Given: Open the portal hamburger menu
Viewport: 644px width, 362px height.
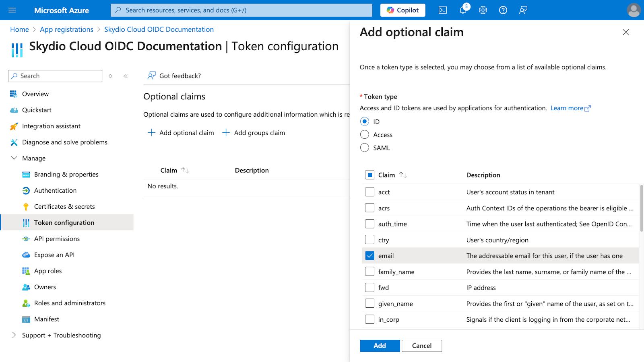Looking at the screenshot, I should [x=12, y=10].
